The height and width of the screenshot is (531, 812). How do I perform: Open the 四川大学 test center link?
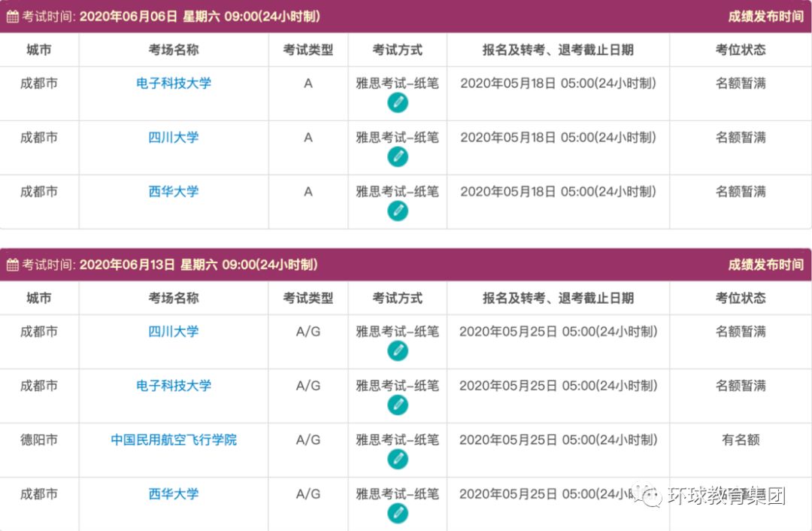(174, 138)
